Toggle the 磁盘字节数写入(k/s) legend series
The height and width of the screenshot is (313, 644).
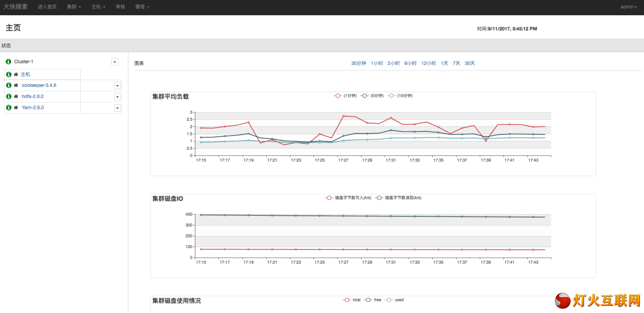349,198
